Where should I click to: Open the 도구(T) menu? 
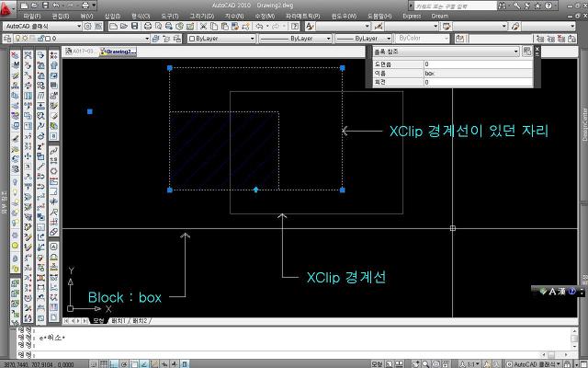coord(170,17)
